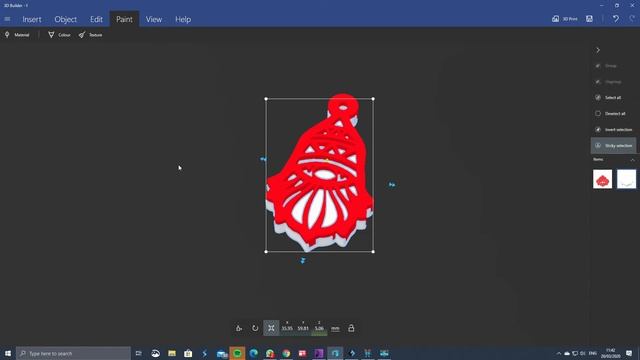The height and width of the screenshot is (360, 640).
Task: Click the 3D Print button
Action: point(565,19)
